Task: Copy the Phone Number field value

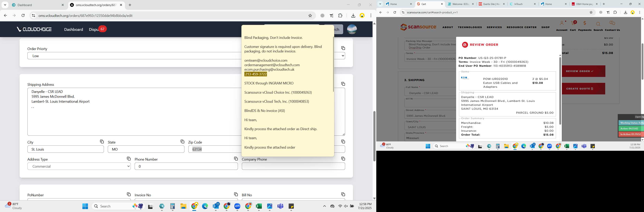Action: pyautogui.click(x=236, y=159)
